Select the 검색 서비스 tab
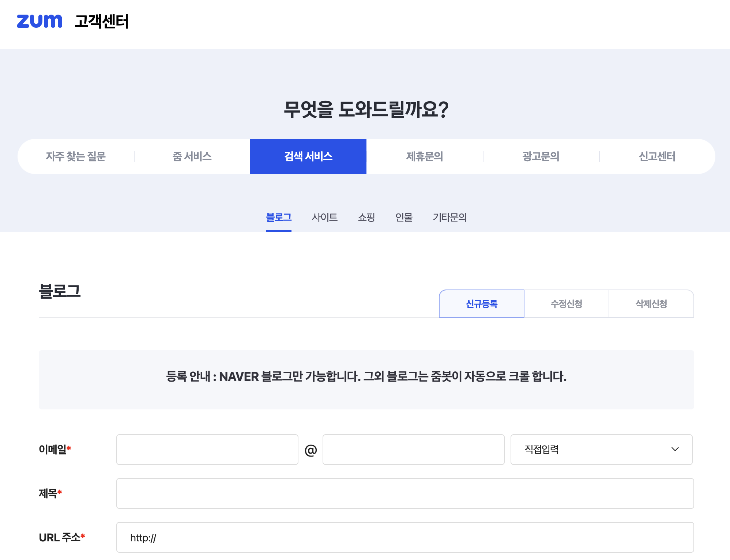 tap(308, 156)
